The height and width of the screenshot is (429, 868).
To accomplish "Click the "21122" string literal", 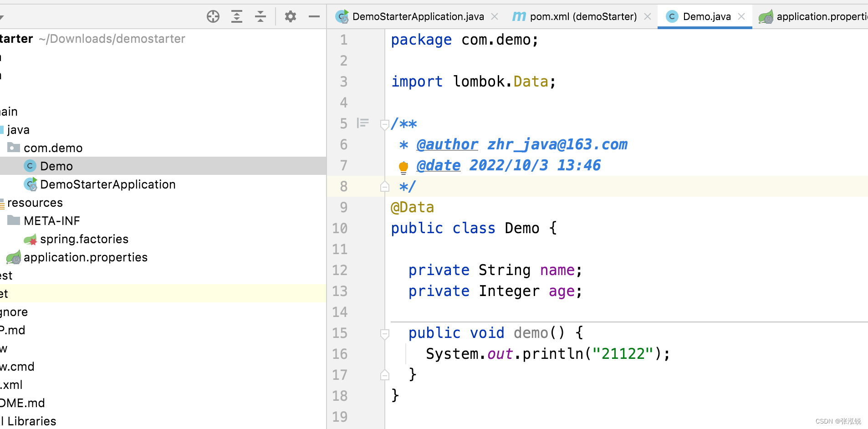I will click(x=623, y=354).
